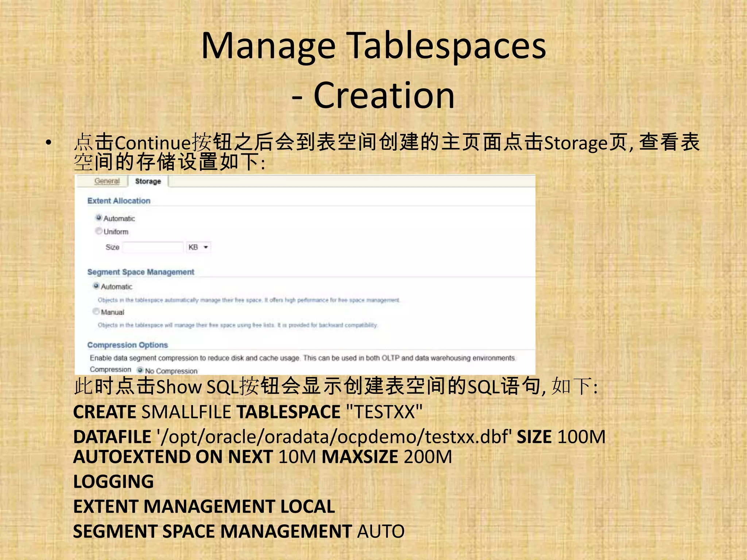Select the No Compression radio button
This screenshot has height=560, width=747.
(x=140, y=370)
